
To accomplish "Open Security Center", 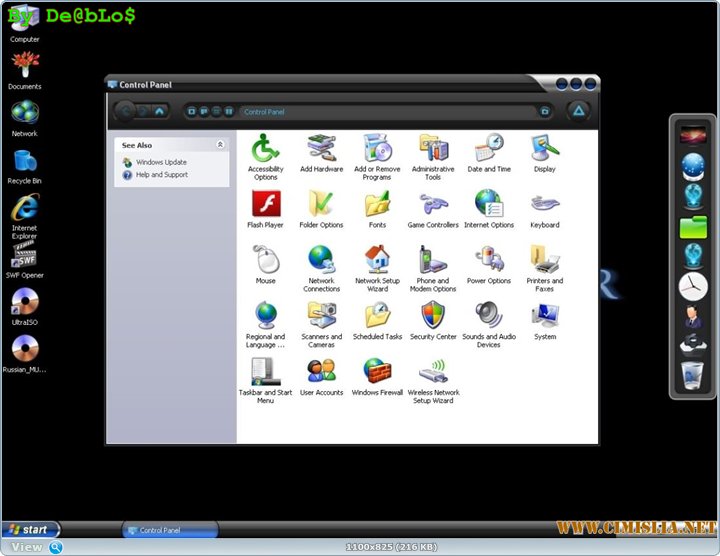I will click(433, 318).
